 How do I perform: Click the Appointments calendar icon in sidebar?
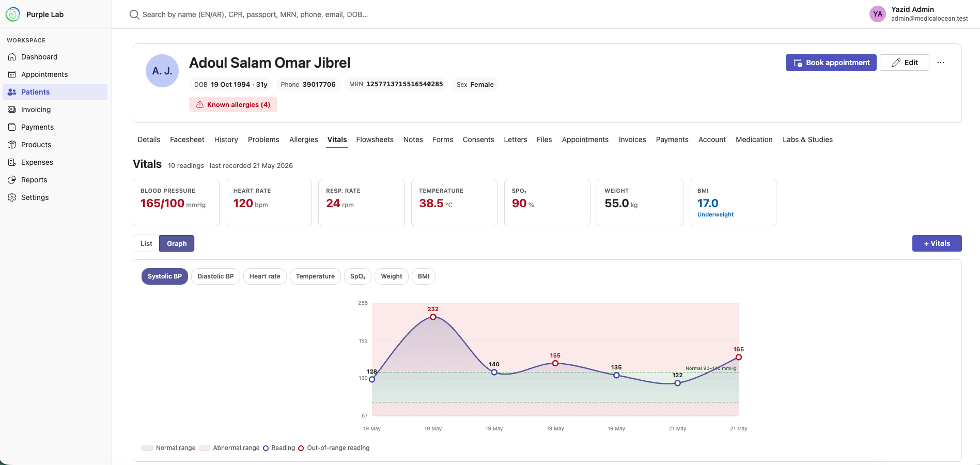[12, 74]
